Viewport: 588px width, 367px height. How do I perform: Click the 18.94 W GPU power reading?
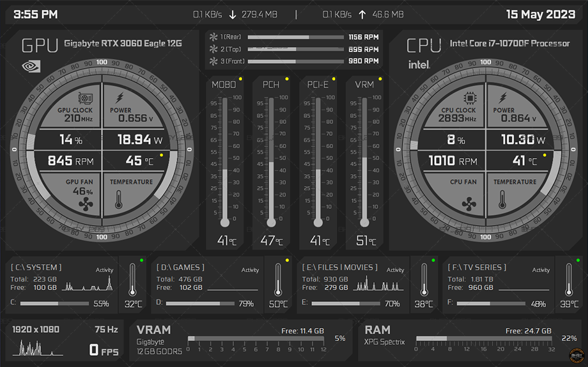pos(140,140)
